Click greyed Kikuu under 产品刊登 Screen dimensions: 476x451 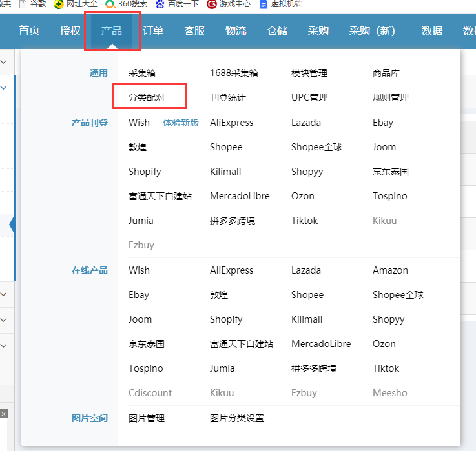pos(385,221)
